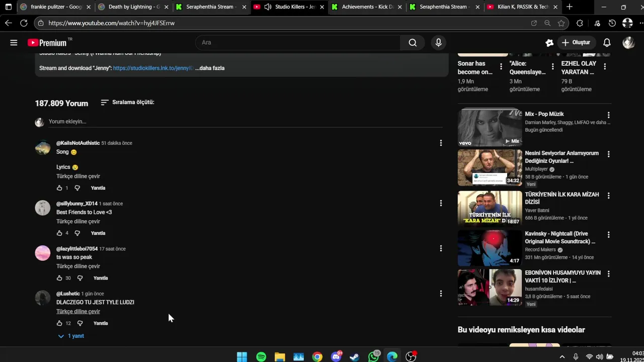Open Steam from taskbar
This screenshot has width=644, height=362.
pyautogui.click(x=355, y=357)
